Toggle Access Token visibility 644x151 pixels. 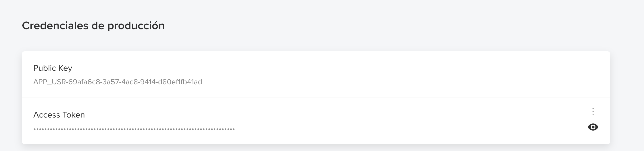coord(593,127)
